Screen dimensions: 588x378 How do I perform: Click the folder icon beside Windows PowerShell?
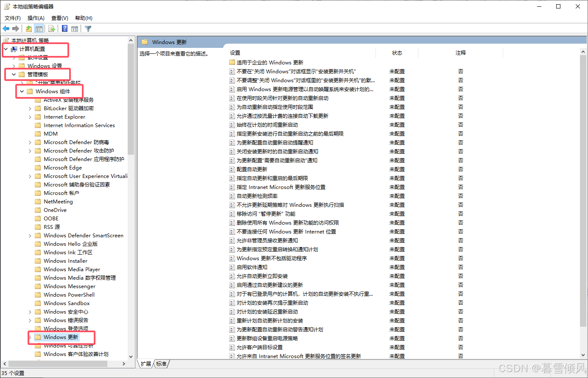38,295
